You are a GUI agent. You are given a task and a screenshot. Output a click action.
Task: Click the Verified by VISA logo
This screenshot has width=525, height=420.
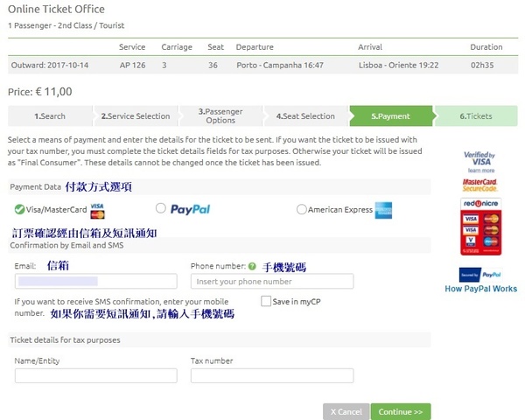point(479,163)
